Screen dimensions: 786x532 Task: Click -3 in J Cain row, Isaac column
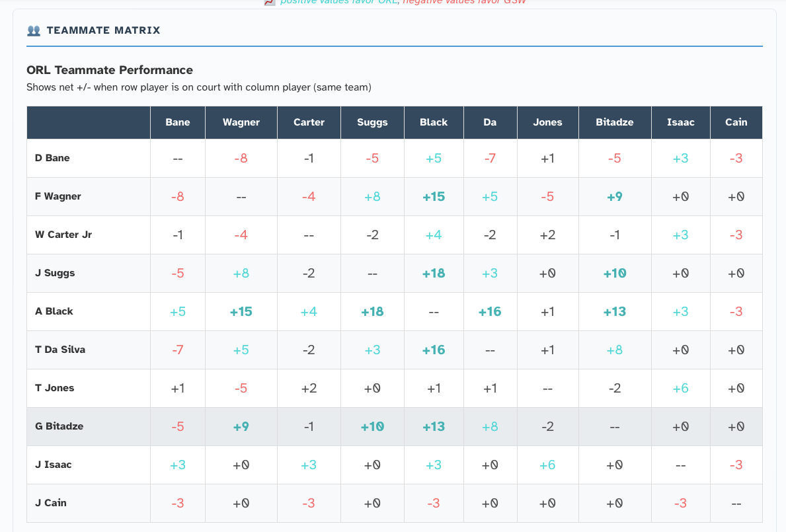tap(681, 504)
